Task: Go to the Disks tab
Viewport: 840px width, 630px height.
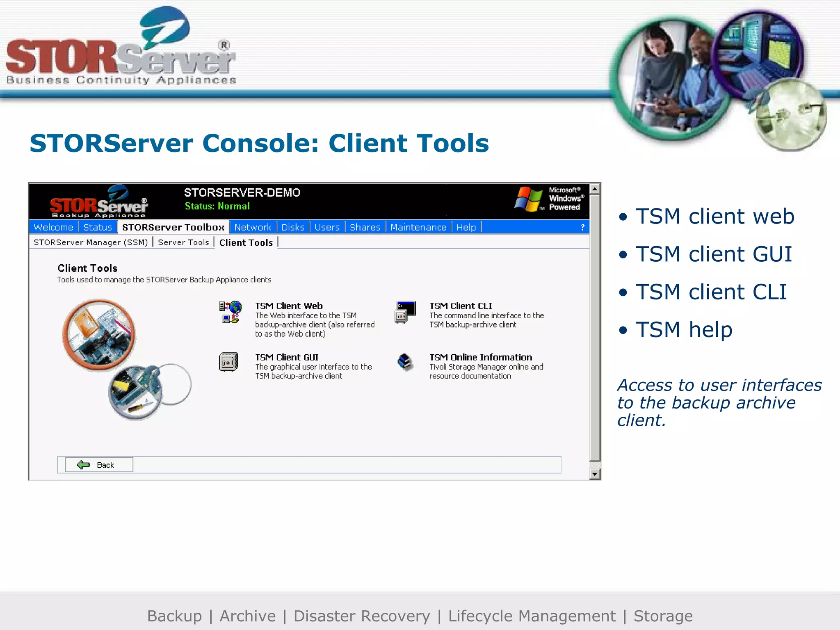Action: tap(293, 227)
